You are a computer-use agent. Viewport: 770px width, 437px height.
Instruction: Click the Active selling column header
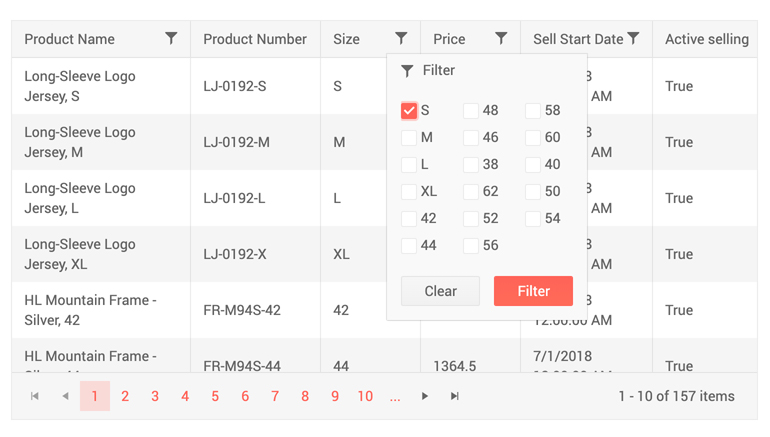pyautogui.click(x=707, y=39)
